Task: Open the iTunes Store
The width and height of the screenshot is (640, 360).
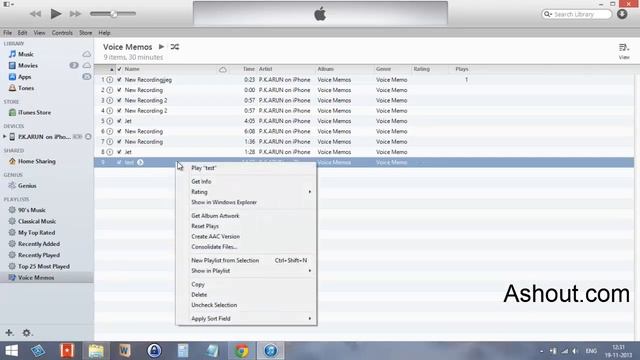Action: [34, 112]
